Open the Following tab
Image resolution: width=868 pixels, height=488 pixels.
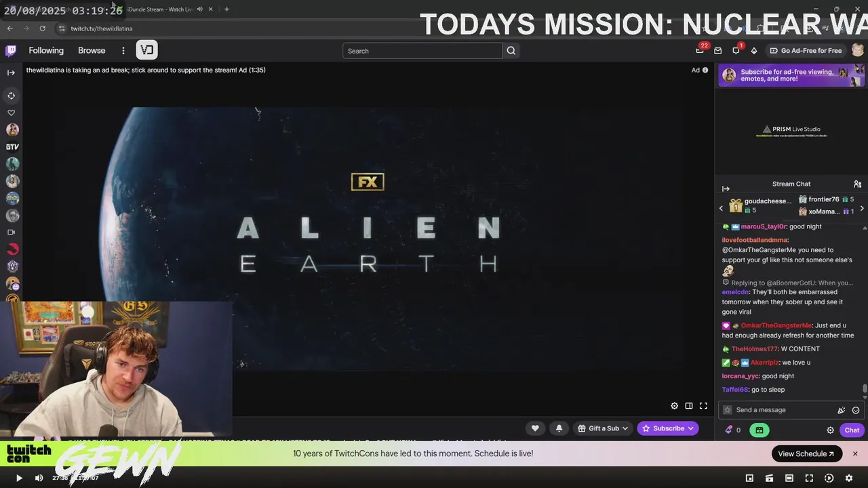click(x=46, y=50)
